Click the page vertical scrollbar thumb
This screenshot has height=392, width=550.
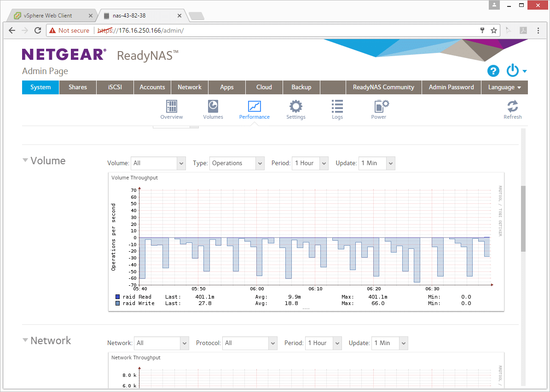click(523, 219)
